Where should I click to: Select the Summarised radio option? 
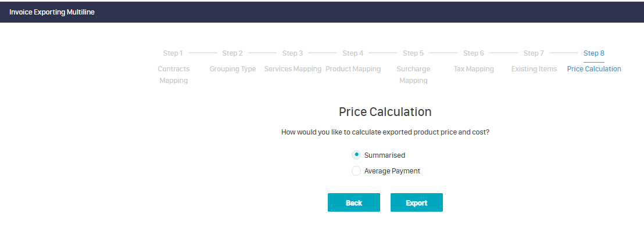(356, 155)
